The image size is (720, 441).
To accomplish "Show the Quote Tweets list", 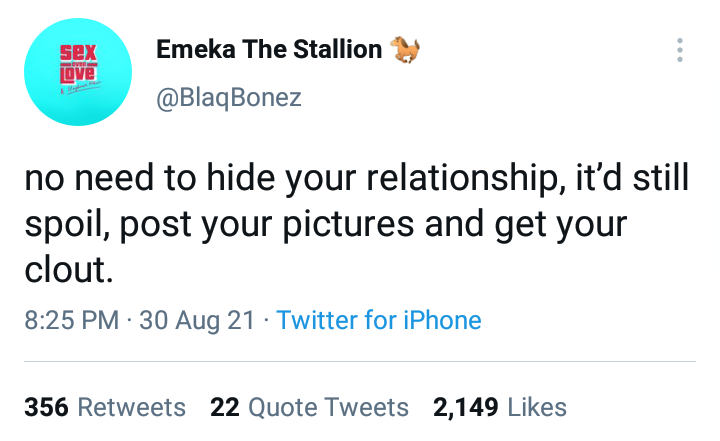I will (x=326, y=407).
